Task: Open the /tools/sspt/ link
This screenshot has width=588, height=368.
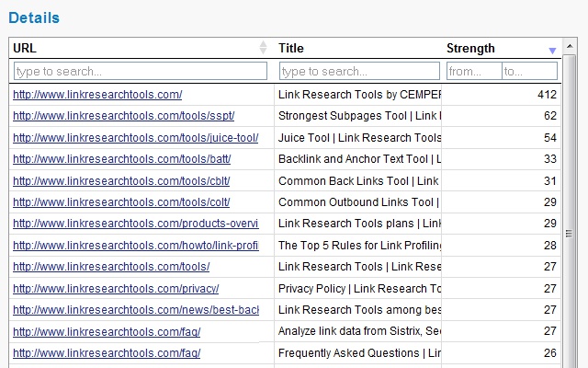Action: (x=124, y=116)
